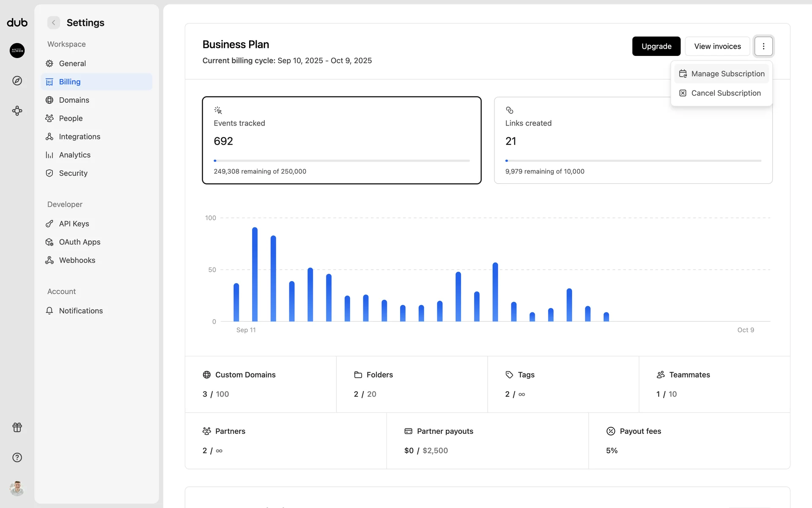This screenshot has height=508, width=812.
Task: Open Webhooks in Developer section
Action: point(77,260)
